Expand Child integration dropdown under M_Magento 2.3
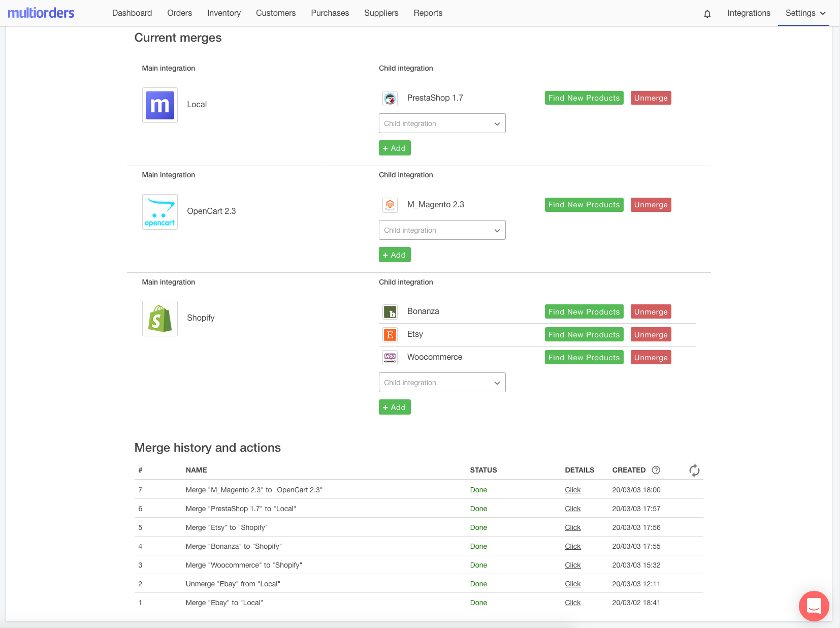Image resolution: width=840 pixels, height=628 pixels. pos(442,230)
